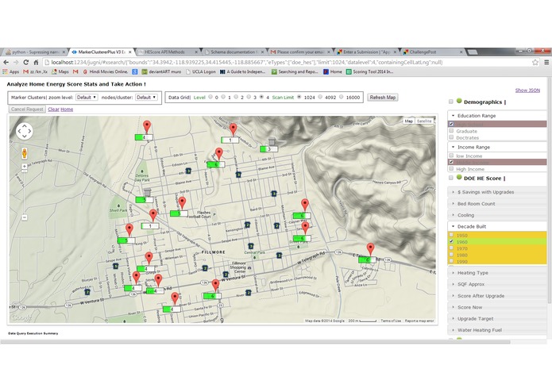Expand $ Savings with Upgrades section
The height and width of the screenshot is (392, 552).
coord(497,192)
